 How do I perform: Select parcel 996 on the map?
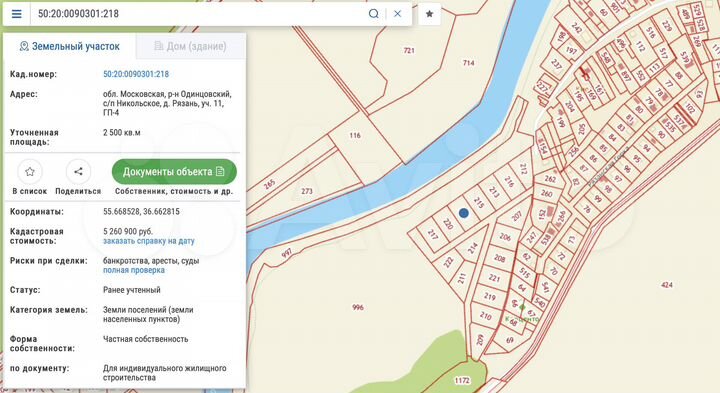[x=358, y=307]
